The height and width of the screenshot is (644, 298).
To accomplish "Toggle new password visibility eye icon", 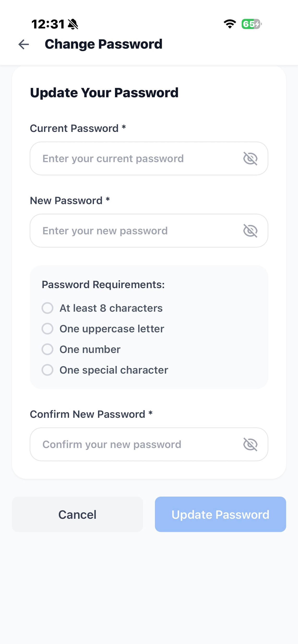I will click(250, 230).
